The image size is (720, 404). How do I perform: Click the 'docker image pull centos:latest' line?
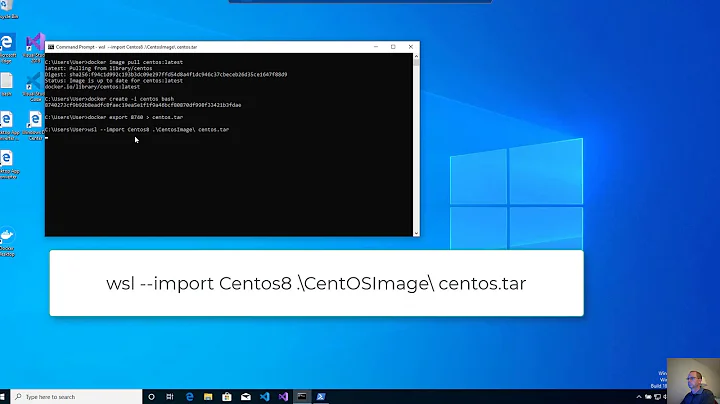[114, 62]
